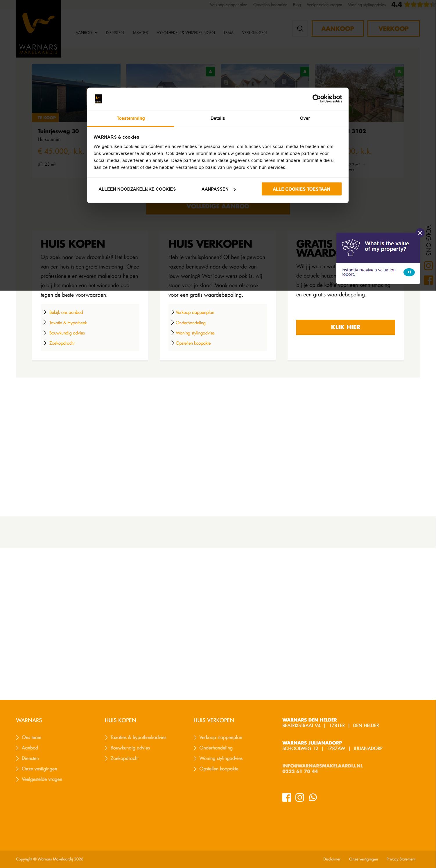The image size is (436, 868).
Task: Switch to the Over tab
Action: coord(305,118)
